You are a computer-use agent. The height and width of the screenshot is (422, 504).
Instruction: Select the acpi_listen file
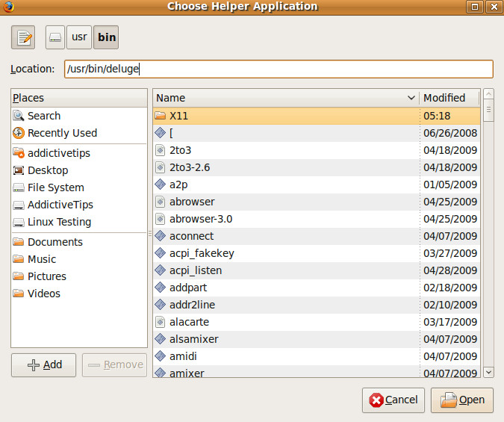pyautogui.click(x=317, y=270)
